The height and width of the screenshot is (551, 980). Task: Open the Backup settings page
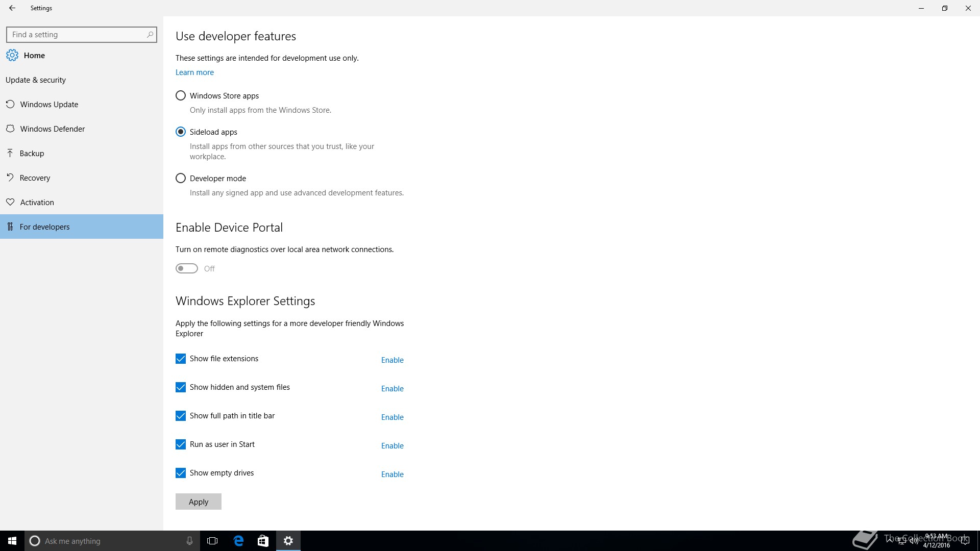coord(82,153)
